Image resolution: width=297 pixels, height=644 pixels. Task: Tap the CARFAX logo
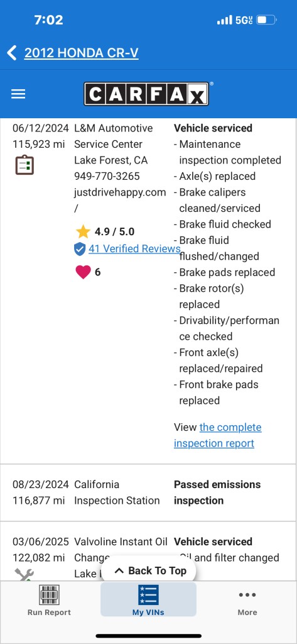pyautogui.click(x=146, y=94)
